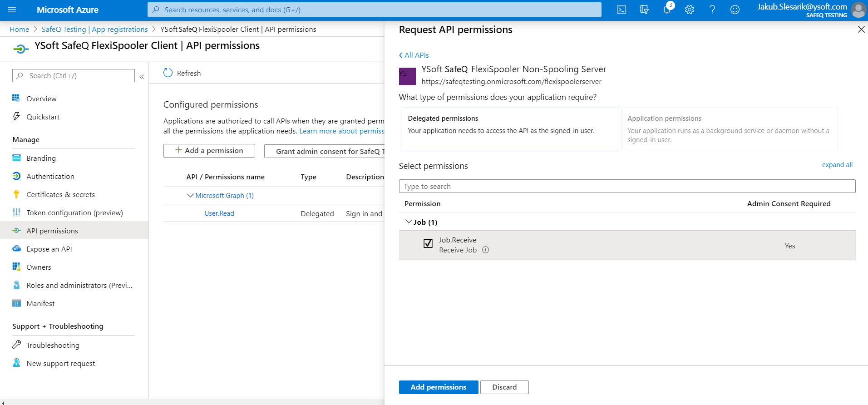Open Certificates & secrets in the sidebar

[x=60, y=194]
